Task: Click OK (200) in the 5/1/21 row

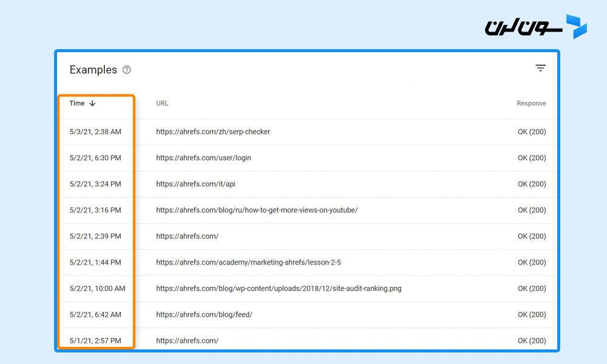Action: coord(532,340)
